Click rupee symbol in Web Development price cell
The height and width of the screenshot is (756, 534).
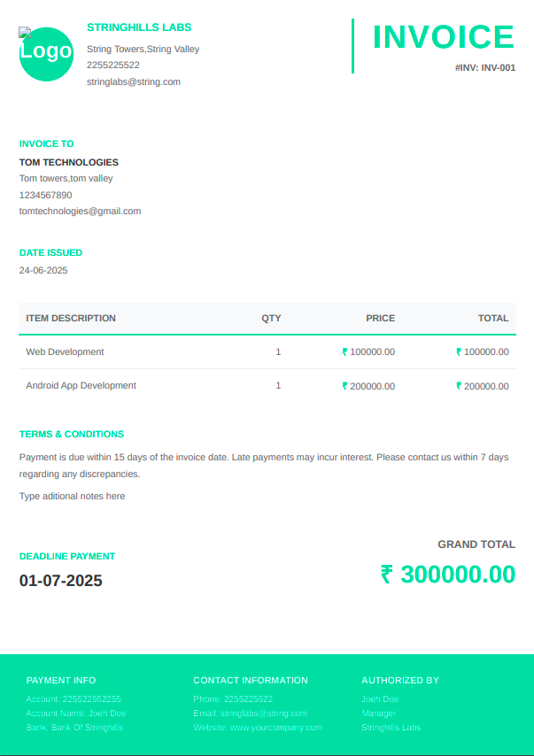click(345, 352)
